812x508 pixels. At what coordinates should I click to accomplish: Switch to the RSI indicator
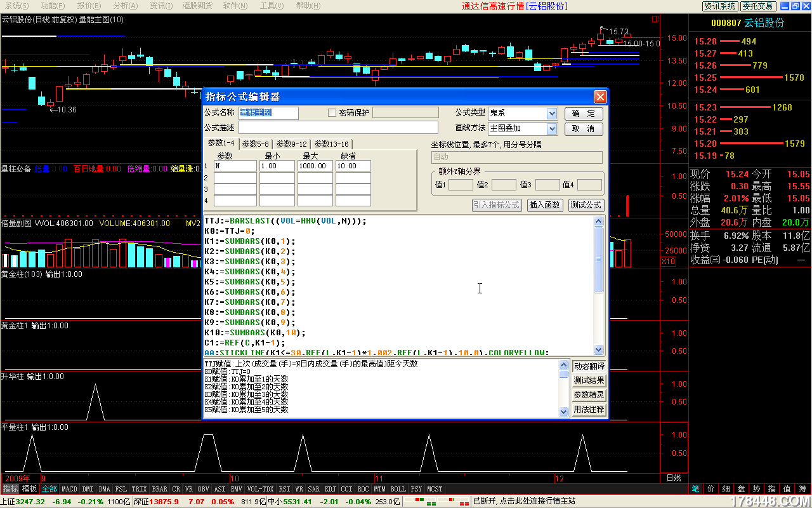pos(284,489)
